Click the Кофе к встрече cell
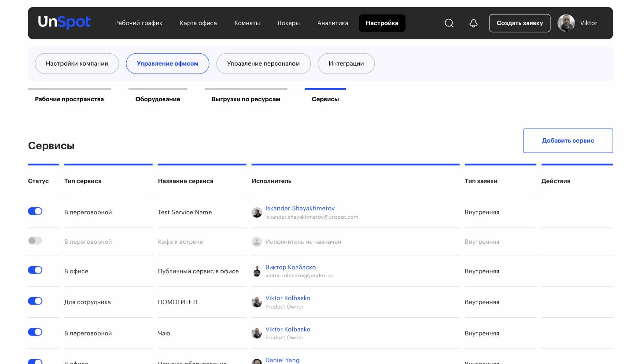Viewport: 641px width, 364px height. (x=181, y=242)
